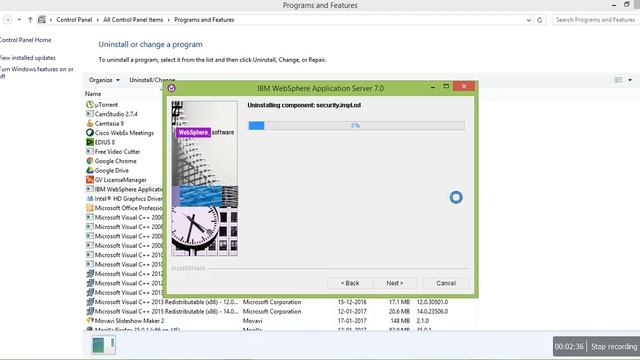Click Stop recording button
640x360 pixels.
click(614, 347)
